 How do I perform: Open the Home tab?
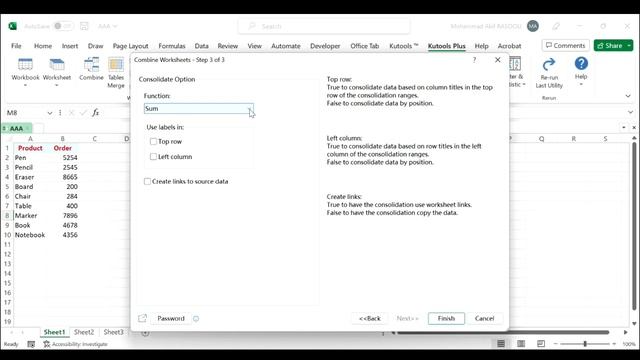point(43,46)
